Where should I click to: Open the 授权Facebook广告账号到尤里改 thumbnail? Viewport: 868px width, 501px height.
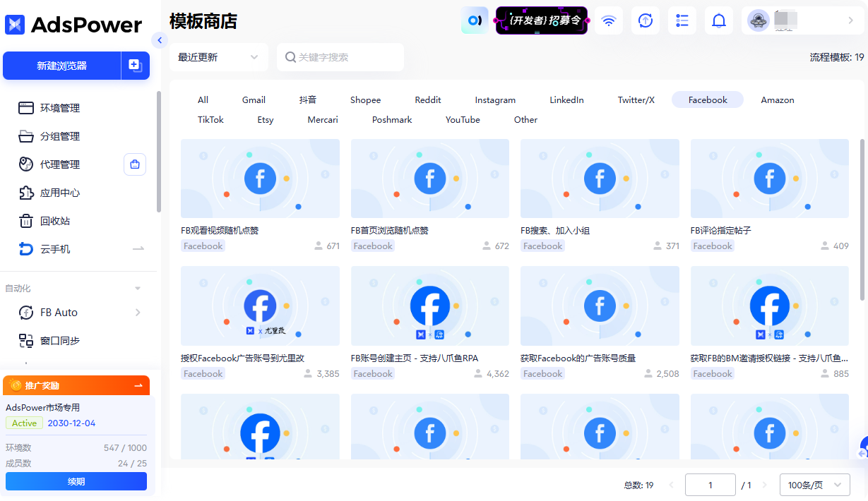click(x=260, y=306)
